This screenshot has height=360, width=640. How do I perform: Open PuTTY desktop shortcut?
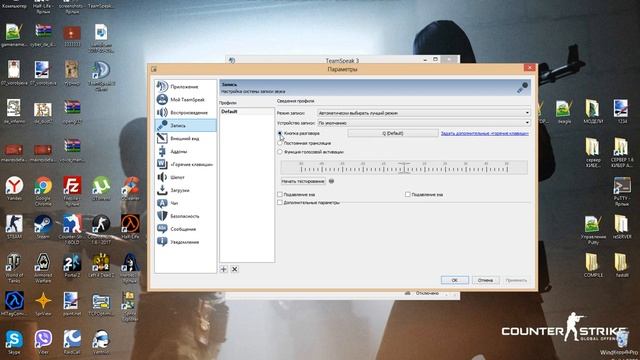622,191
